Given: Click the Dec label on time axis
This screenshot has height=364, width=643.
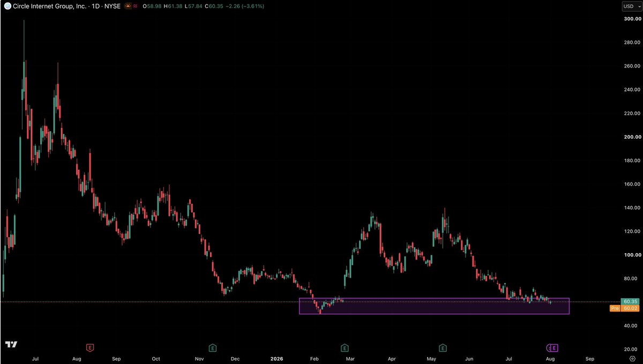Looking at the screenshot, I should (235, 358).
